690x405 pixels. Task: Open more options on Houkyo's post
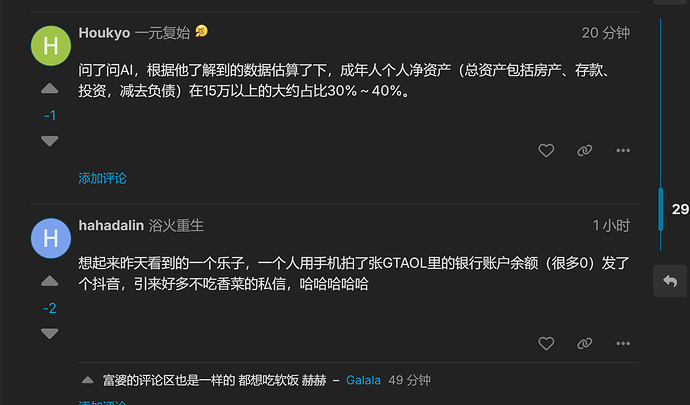tap(623, 151)
